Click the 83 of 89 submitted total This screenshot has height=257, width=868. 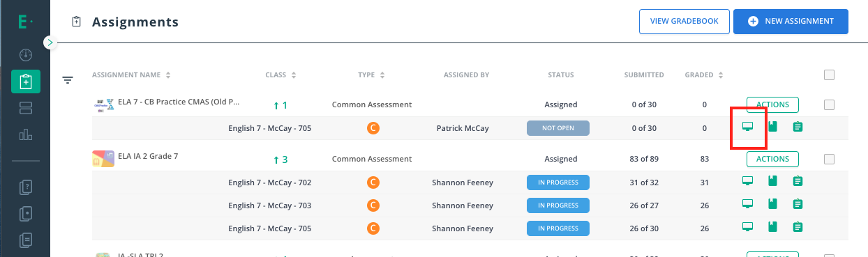(643, 159)
